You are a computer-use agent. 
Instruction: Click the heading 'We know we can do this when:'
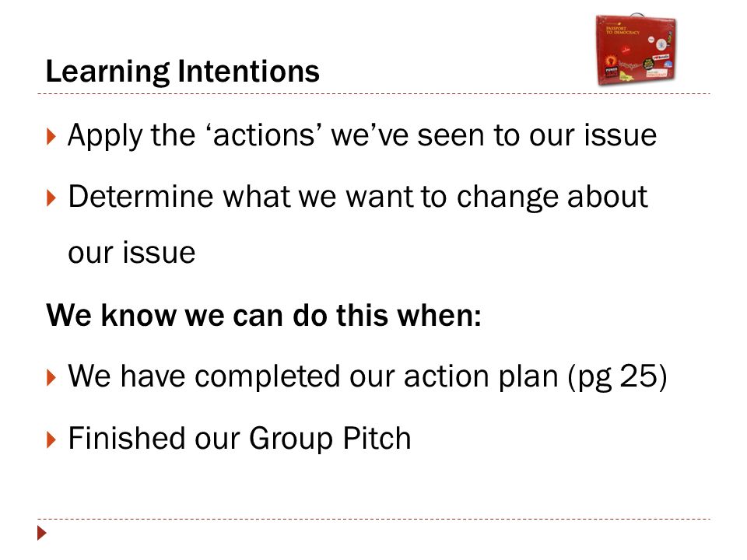[x=264, y=315]
